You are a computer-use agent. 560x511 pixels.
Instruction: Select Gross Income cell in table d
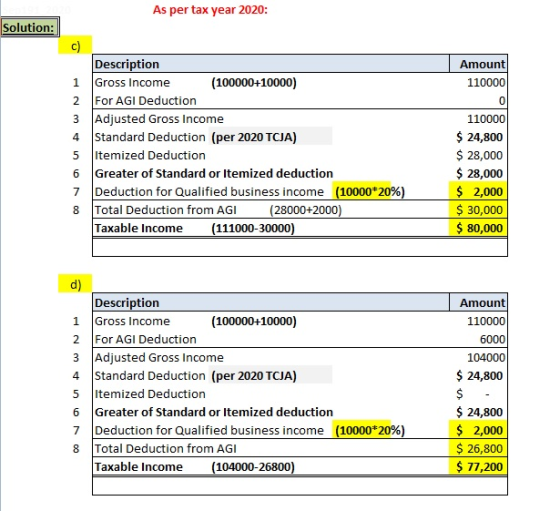click(x=132, y=321)
